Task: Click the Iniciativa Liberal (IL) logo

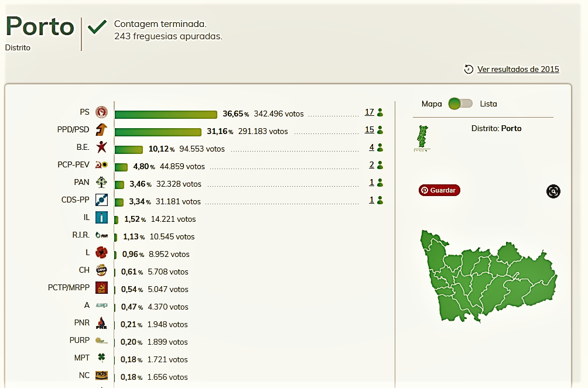Action: pos(101,218)
